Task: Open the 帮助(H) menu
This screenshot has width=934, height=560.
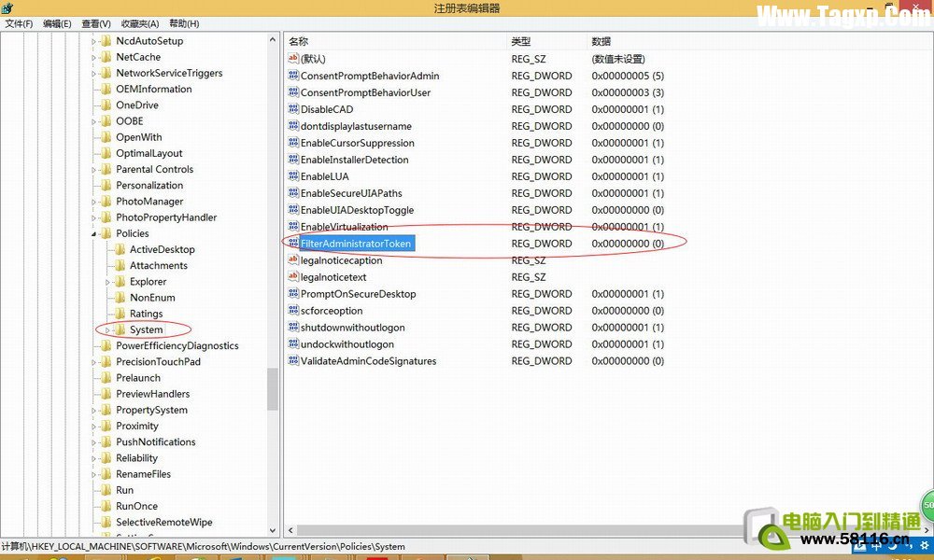Action: [x=184, y=24]
